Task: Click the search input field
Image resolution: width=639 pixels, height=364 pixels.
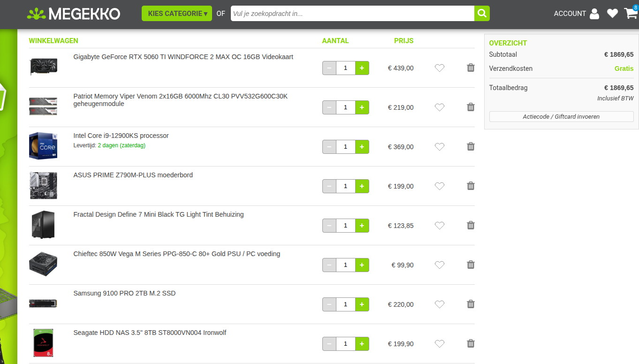Action: (352, 14)
